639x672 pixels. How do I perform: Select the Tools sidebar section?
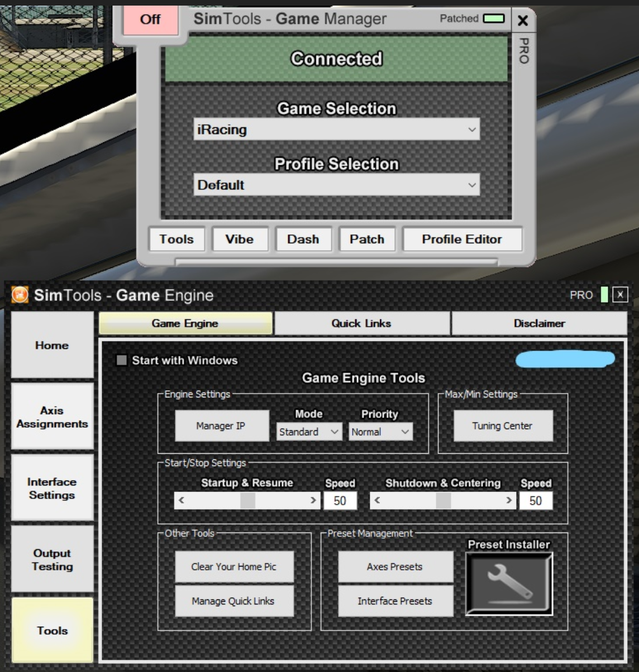click(x=52, y=631)
